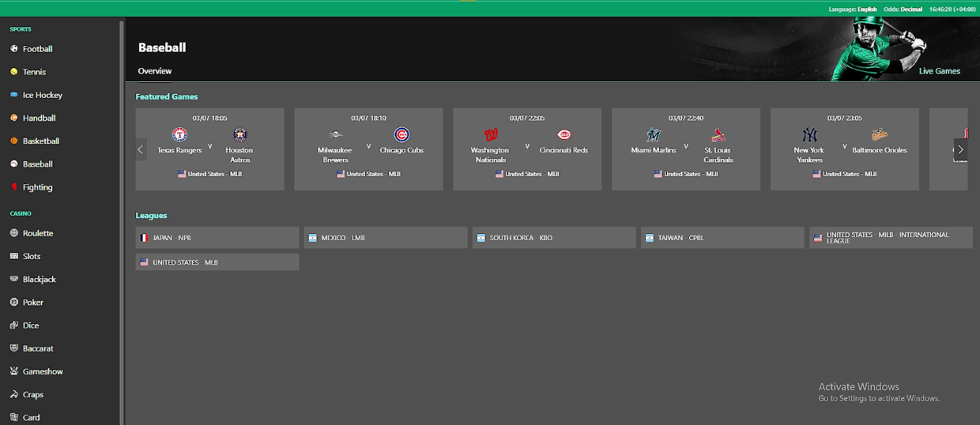Show next featured games with right arrow

[960, 149]
